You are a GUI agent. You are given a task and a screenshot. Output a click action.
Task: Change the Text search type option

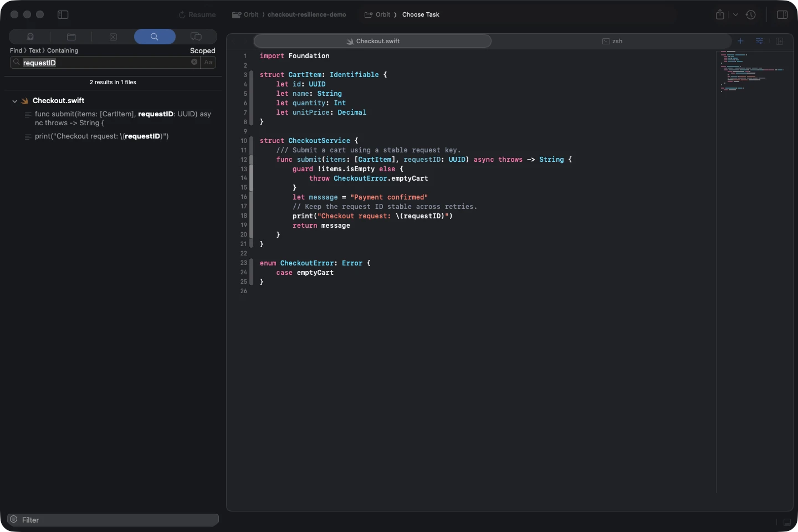tap(35, 50)
